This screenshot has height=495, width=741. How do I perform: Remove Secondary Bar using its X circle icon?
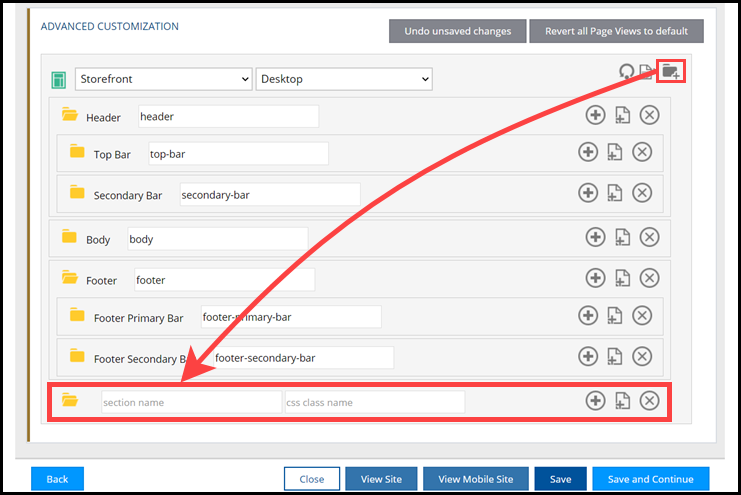(642, 193)
